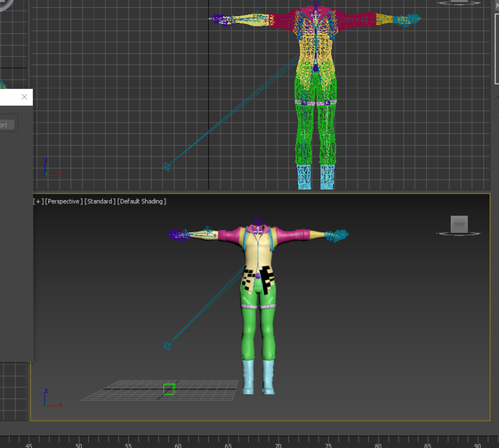Click the FRONT face of the ViewCube

tap(459, 224)
